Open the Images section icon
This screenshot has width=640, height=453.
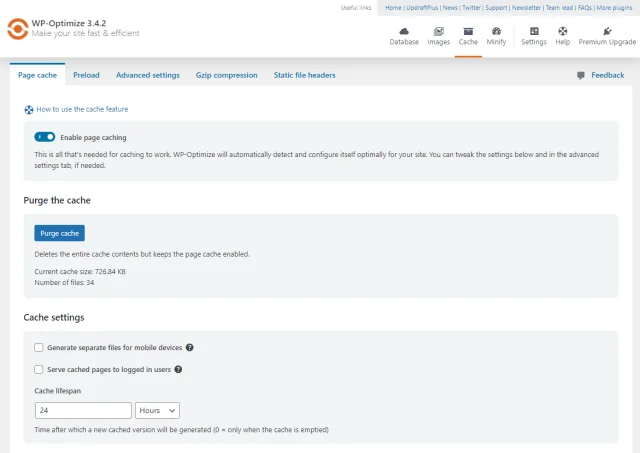pos(439,31)
